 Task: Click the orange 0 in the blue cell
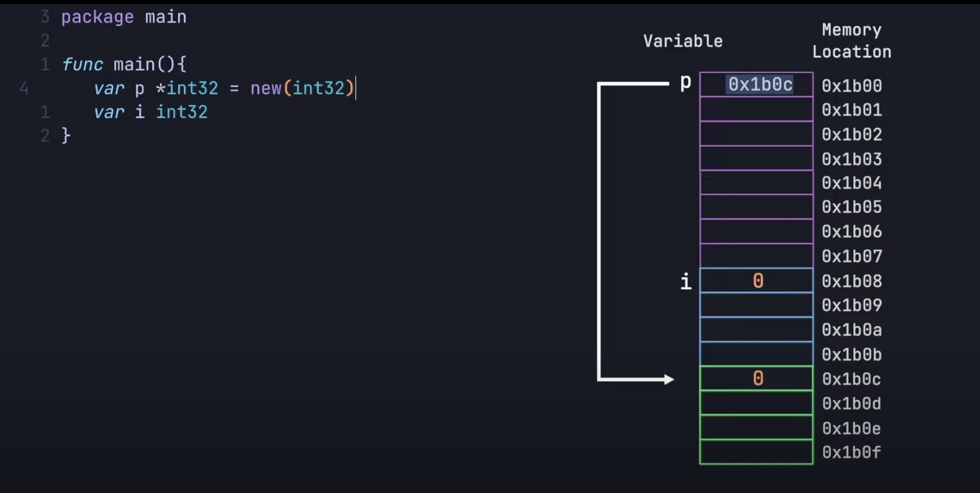pos(758,281)
